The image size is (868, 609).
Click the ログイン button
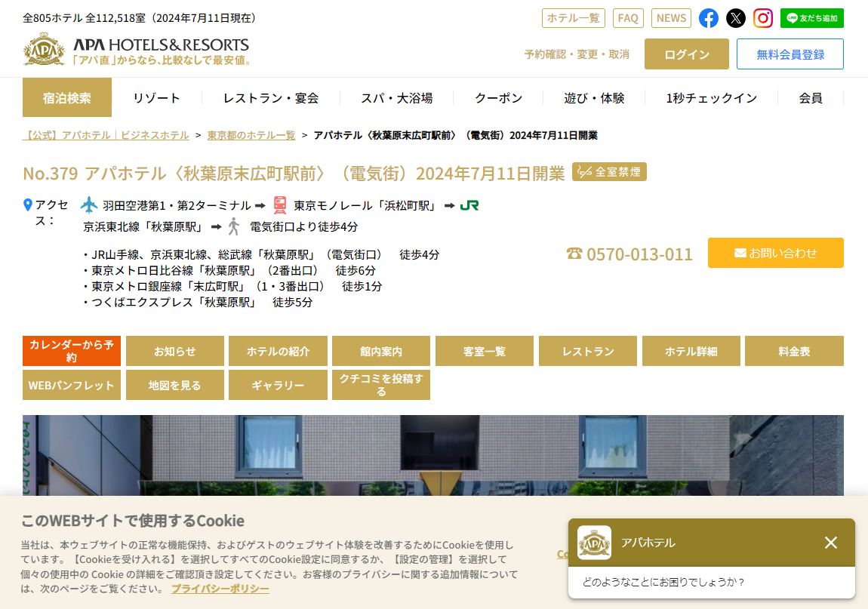[x=686, y=54]
